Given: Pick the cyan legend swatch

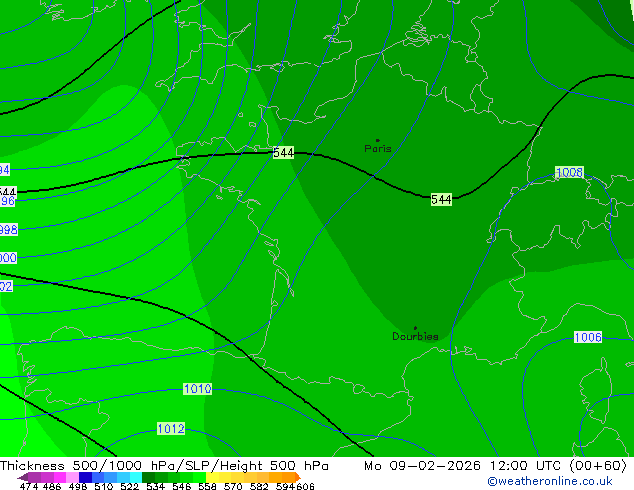Looking at the screenshot, I should (x=135, y=477).
